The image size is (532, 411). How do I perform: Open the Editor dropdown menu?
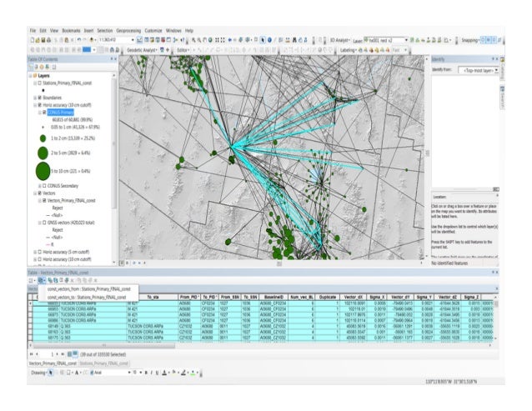184,50
